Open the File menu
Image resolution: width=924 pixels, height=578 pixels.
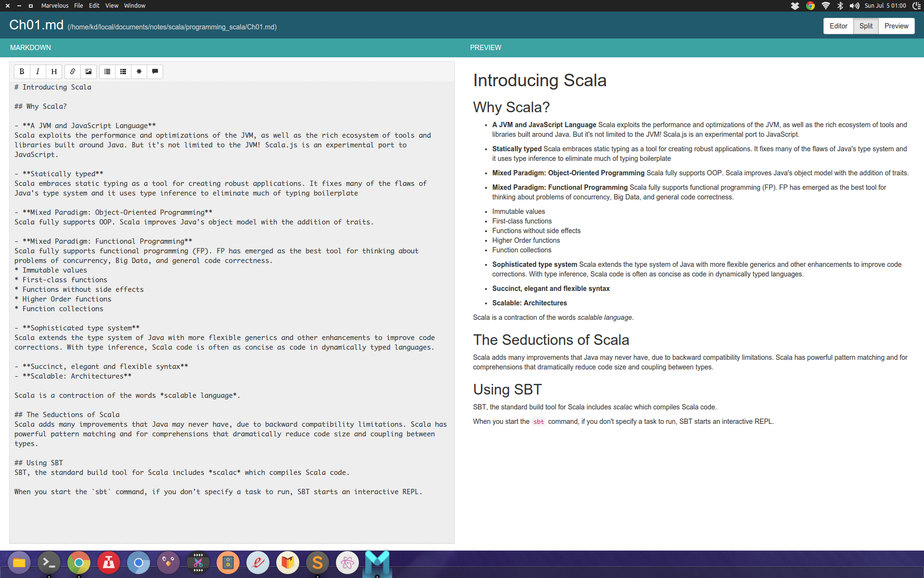tap(78, 6)
